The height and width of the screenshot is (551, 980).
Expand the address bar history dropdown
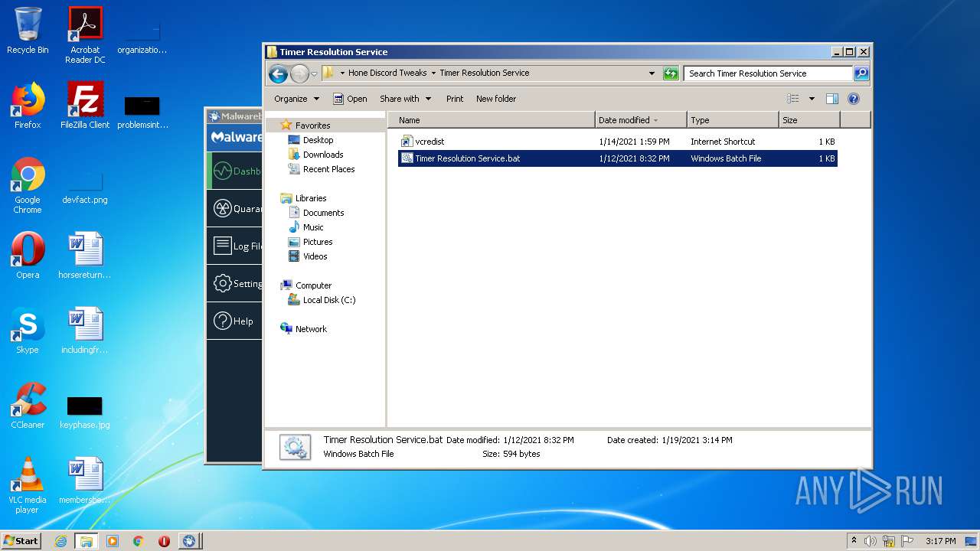click(x=652, y=73)
